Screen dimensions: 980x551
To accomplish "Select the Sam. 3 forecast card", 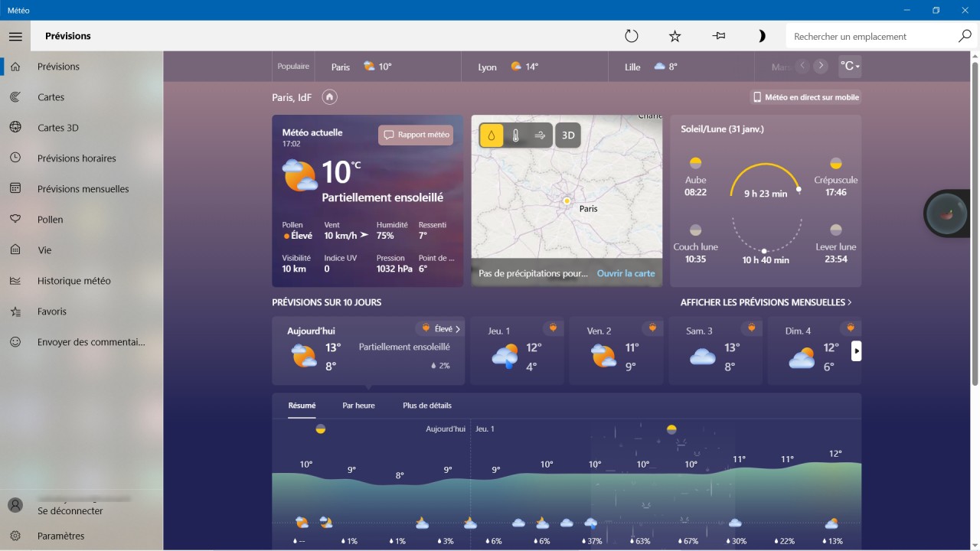I will [715, 350].
